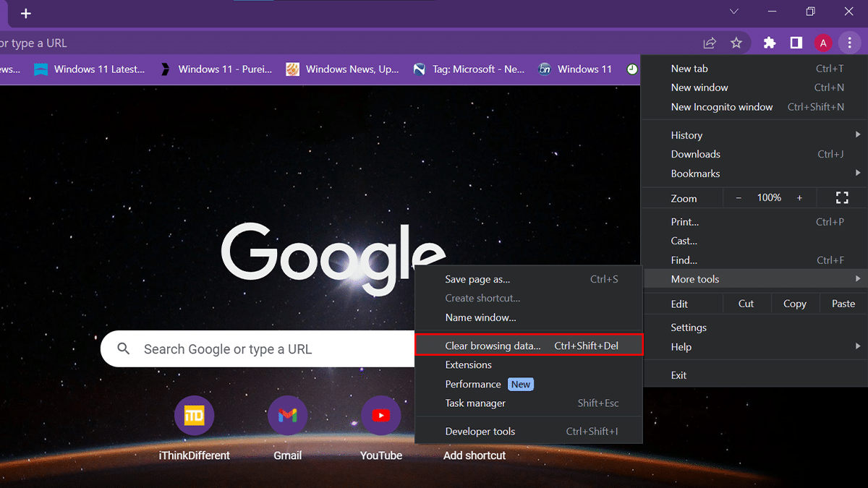
Task: Click the three-dot Chrome menu button
Action: pos(850,43)
